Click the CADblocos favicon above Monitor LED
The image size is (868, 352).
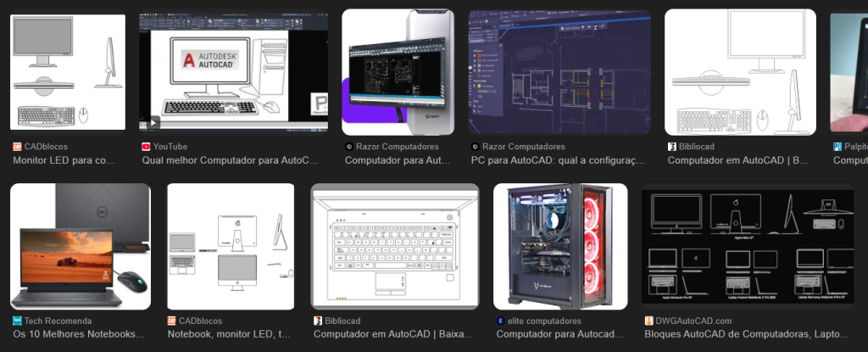click(x=17, y=147)
